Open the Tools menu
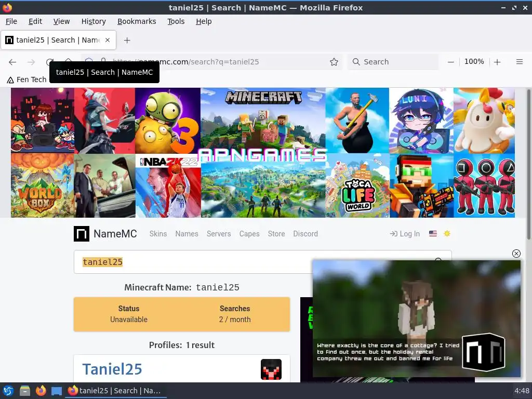This screenshot has width=532, height=399. 176,21
